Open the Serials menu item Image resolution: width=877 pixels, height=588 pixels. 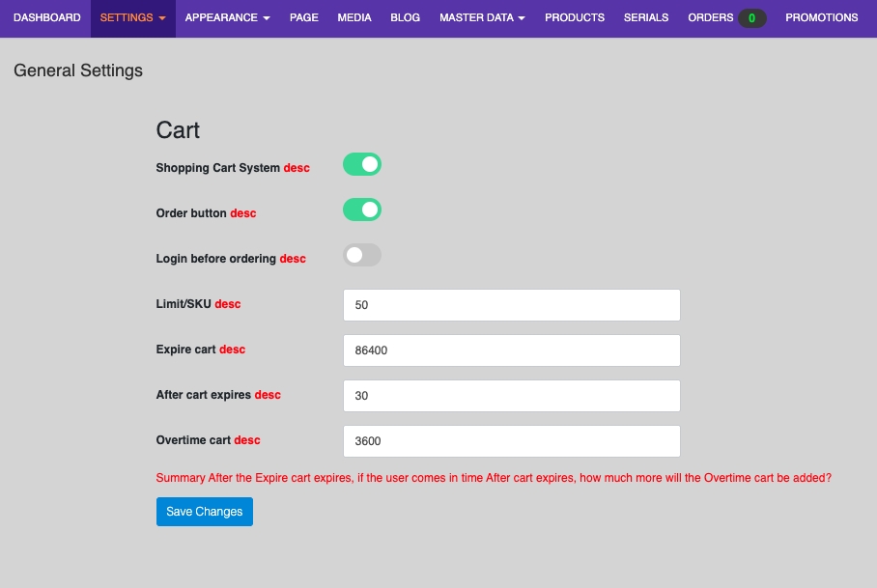tap(646, 18)
